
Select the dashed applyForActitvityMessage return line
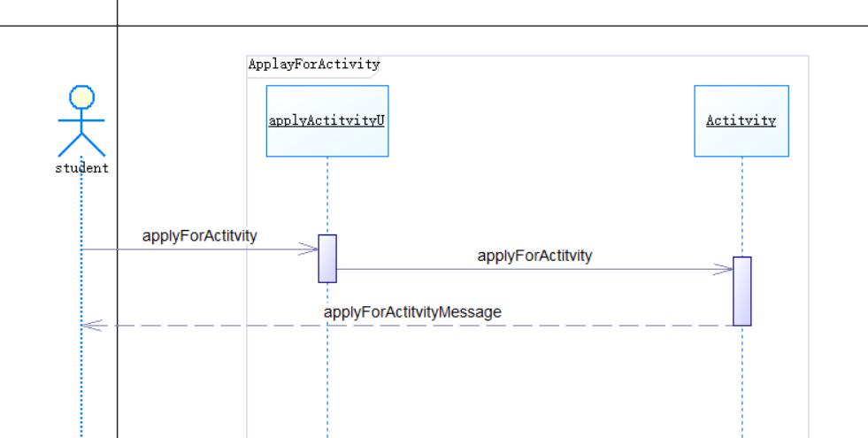click(x=531, y=326)
